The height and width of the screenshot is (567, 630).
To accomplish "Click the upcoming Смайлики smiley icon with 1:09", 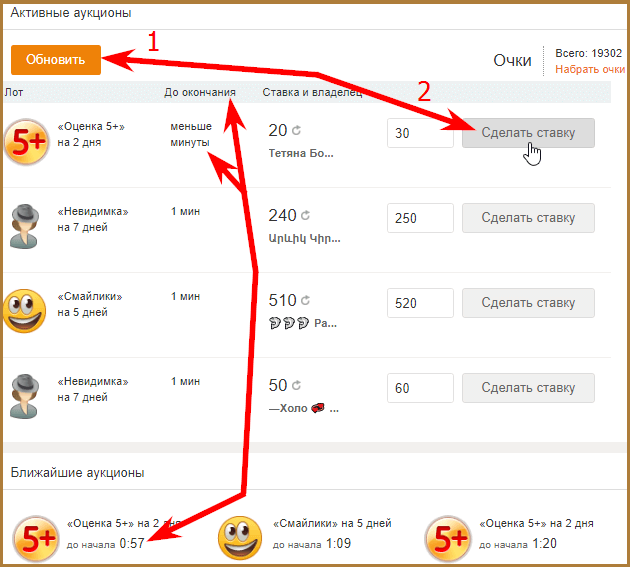I will pyautogui.click(x=240, y=538).
